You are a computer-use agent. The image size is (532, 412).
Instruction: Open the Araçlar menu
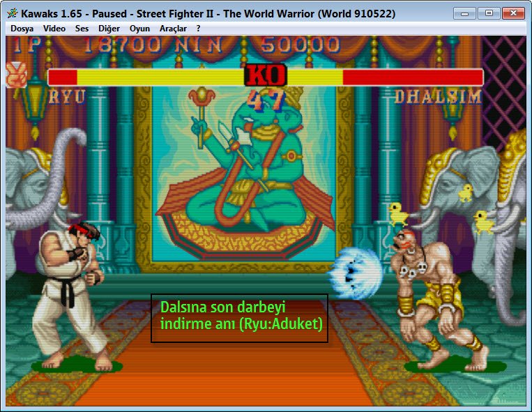[173, 29]
